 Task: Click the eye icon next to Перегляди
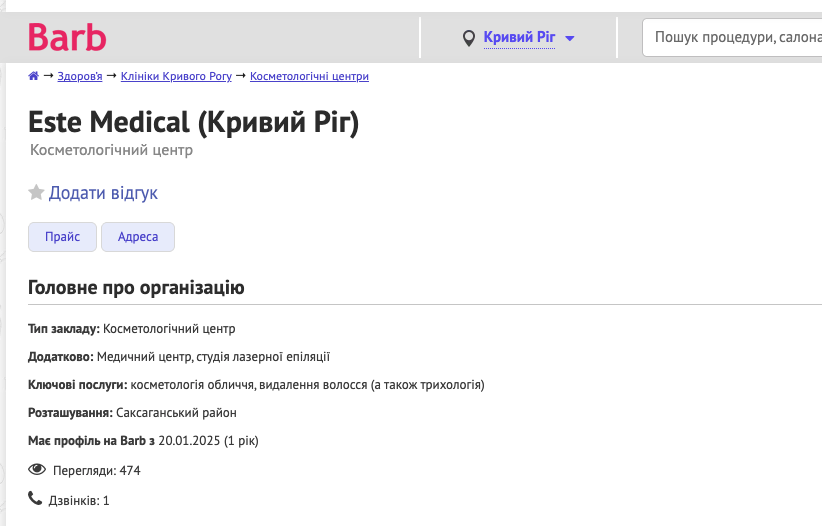(x=37, y=469)
